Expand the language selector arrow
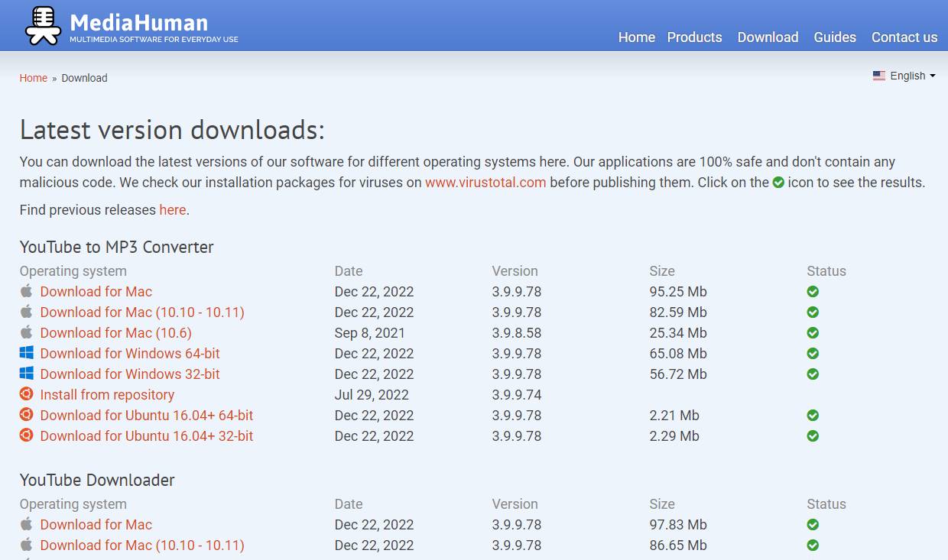948x560 pixels. coord(933,76)
